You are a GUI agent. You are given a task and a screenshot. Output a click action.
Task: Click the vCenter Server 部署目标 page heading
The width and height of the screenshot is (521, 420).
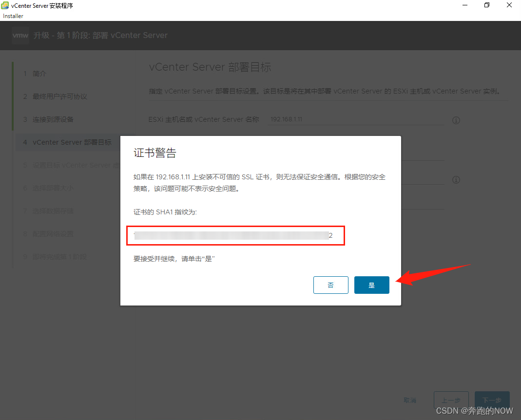210,67
